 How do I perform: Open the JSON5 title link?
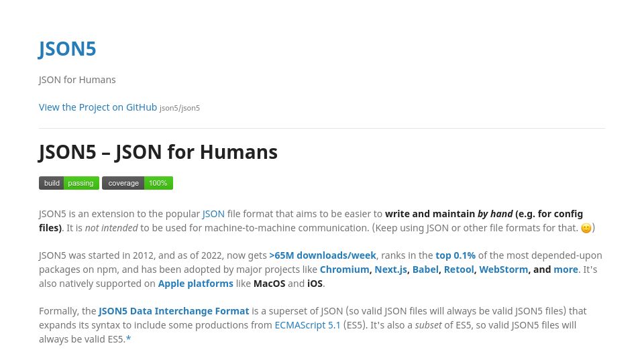[67, 49]
